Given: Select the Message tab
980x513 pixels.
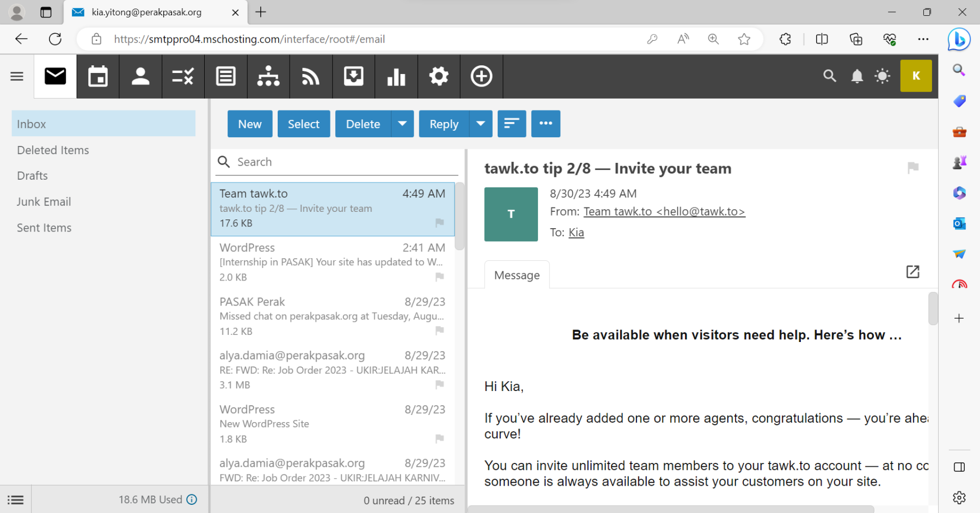Looking at the screenshot, I should pos(517,275).
